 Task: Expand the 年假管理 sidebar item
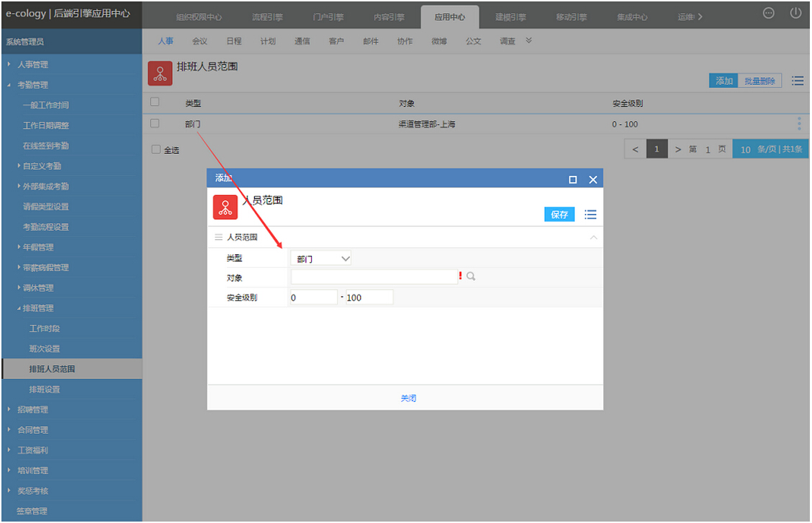click(39, 247)
